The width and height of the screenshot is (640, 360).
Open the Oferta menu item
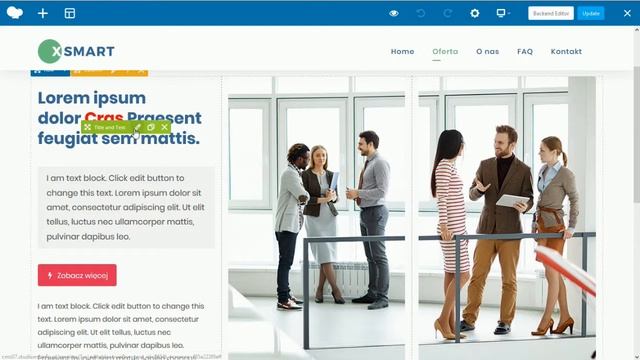point(445,51)
